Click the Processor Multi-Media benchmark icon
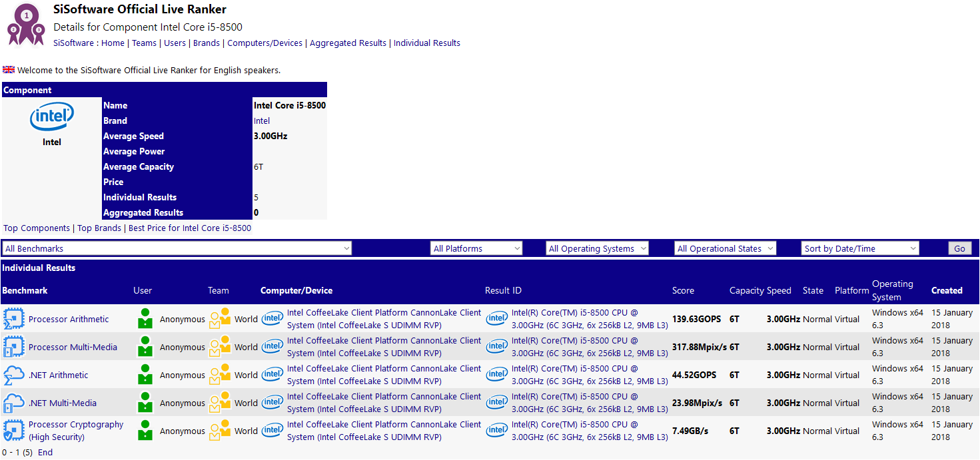The height and width of the screenshot is (460, 980). (14, 347)
